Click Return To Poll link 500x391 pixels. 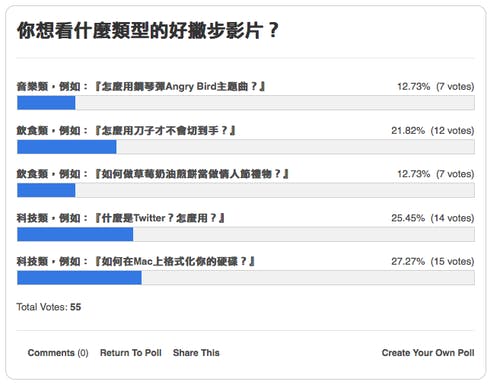[x=131, y=353]
